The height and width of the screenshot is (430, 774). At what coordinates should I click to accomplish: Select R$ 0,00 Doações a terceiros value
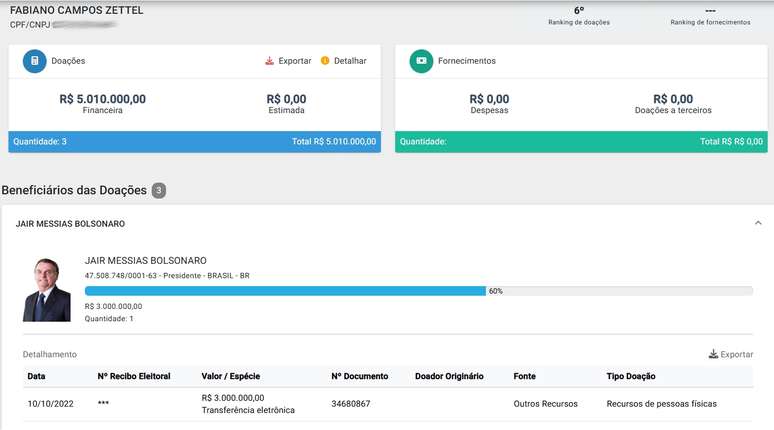673,99
